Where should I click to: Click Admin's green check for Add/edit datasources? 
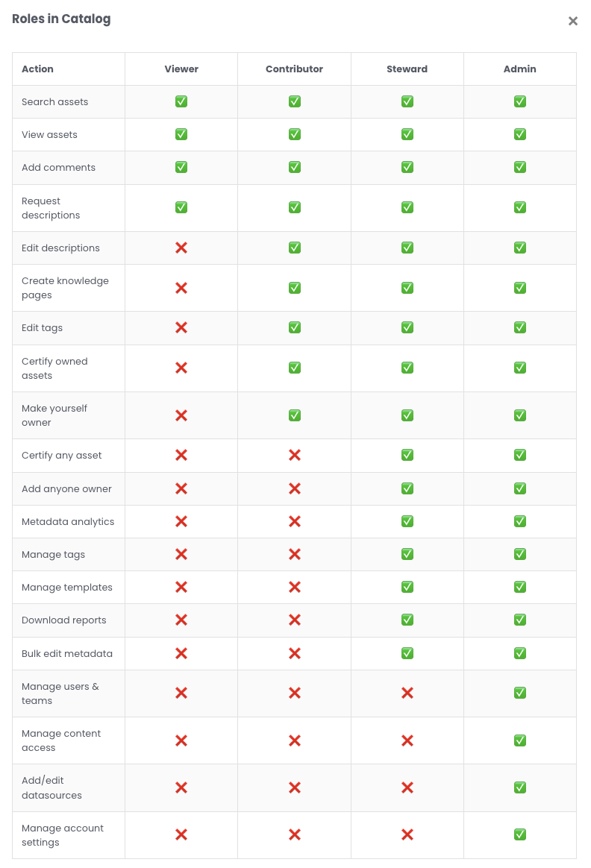520,787
